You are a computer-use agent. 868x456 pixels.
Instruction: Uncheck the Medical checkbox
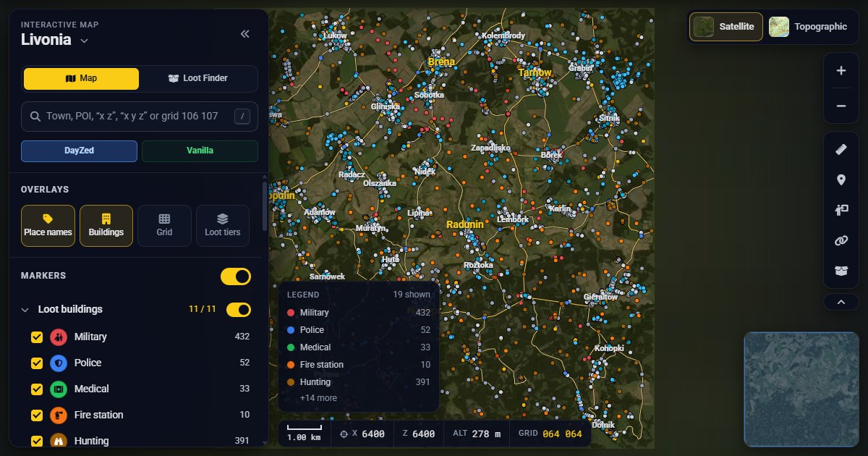coord(37,389)
